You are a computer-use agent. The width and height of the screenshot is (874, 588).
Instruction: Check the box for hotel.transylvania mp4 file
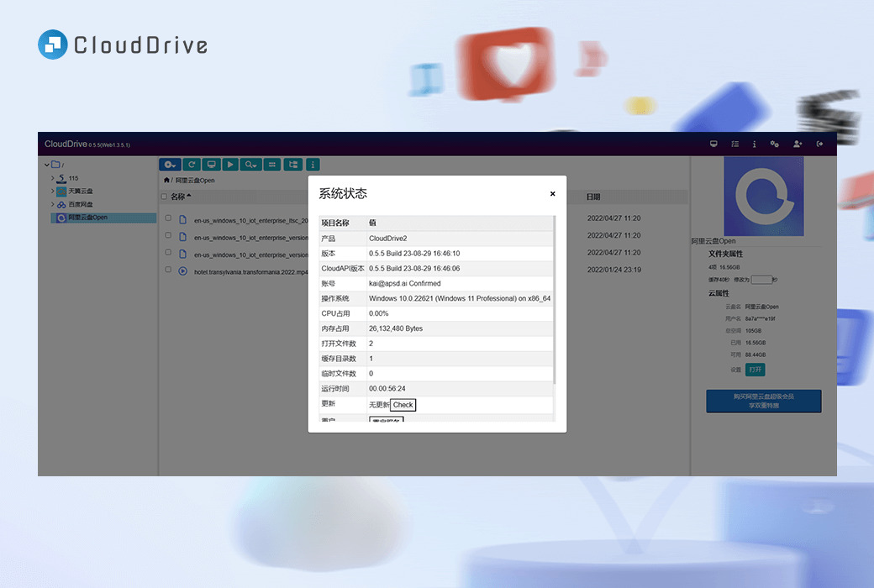[168, 270]
